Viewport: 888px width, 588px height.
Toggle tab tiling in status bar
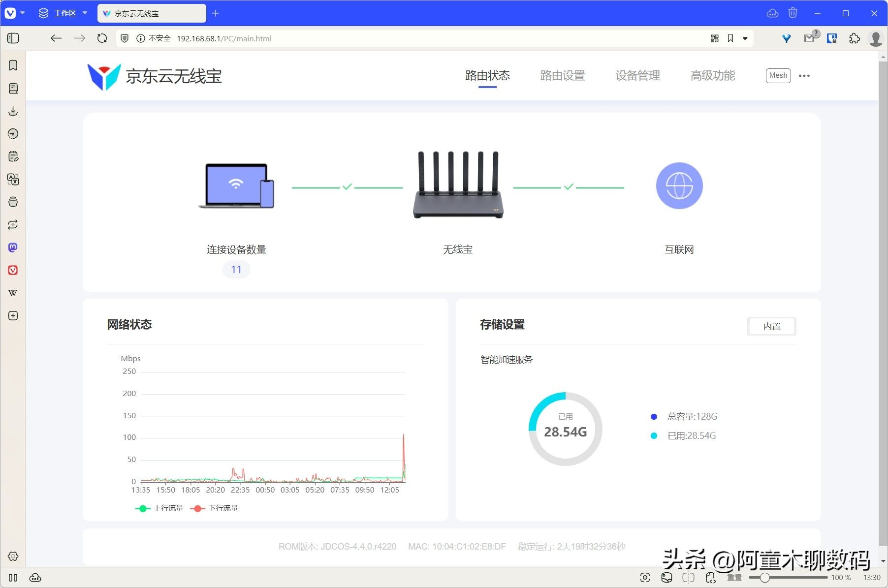pyautogui.click(x=688, y=577)
